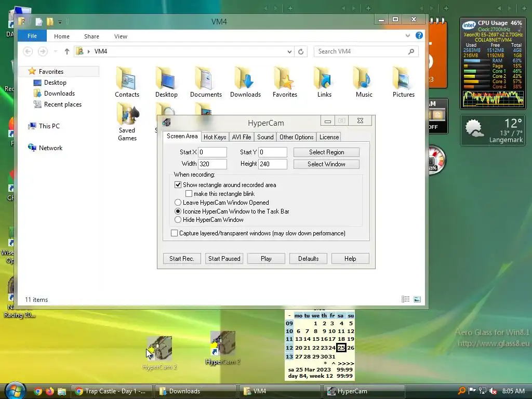Enable make this rectangle blink

pyautogui.click(x=189, y=194)
